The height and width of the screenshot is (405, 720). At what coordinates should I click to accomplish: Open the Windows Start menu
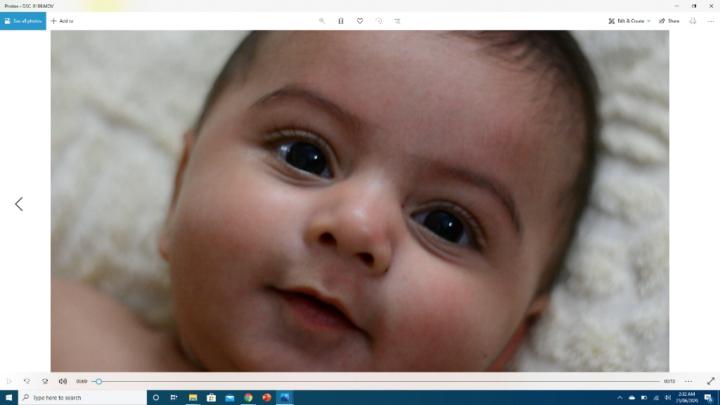(x=9, y=398)
